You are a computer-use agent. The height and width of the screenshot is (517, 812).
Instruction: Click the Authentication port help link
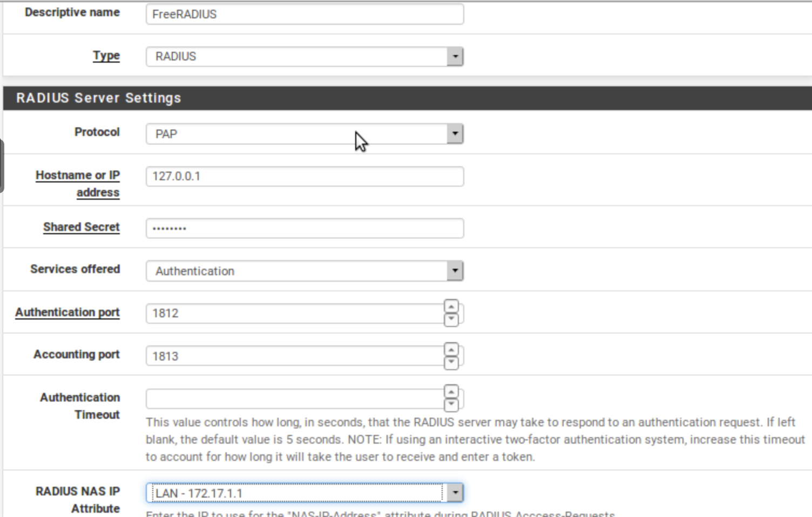pos(67,312)
